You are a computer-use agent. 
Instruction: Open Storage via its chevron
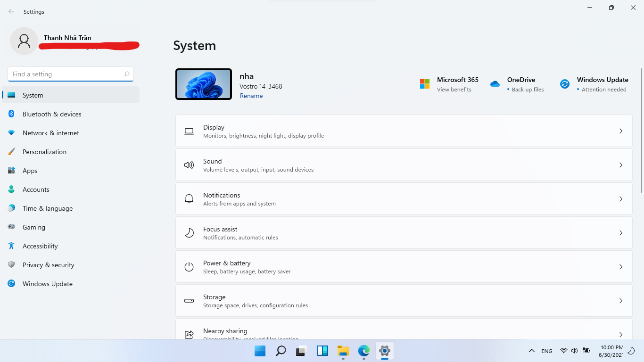621,301
